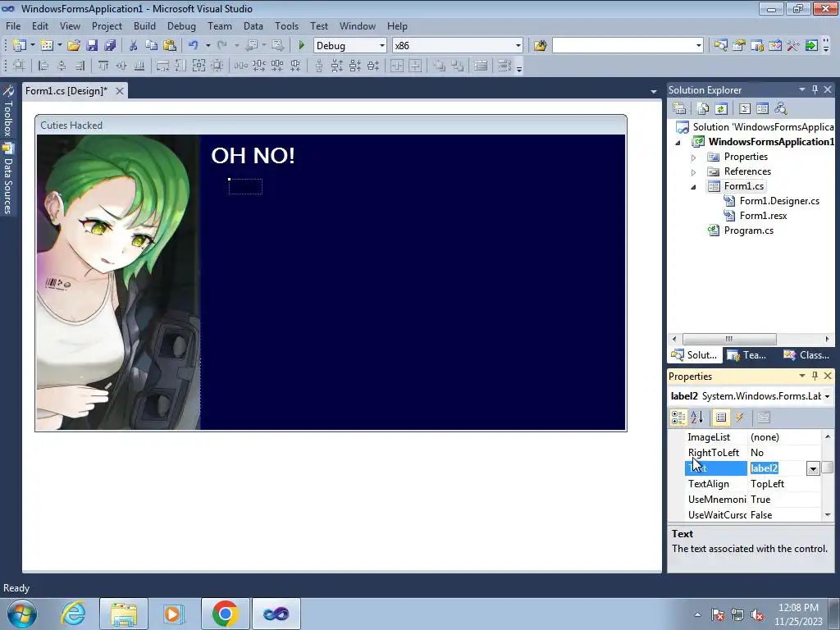The image size is (840, 630).
Task: Switch to the Team Explorer tab
Action: [x=746, y=354]
